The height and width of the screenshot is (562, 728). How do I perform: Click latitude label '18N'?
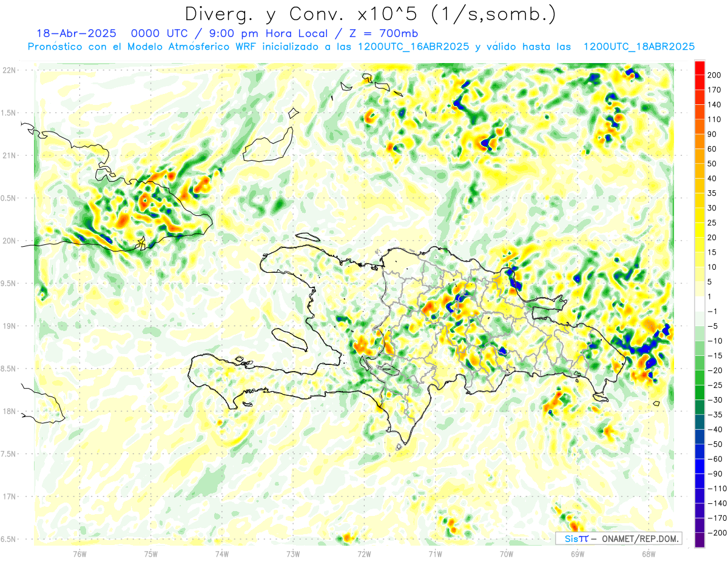[9, 412]
